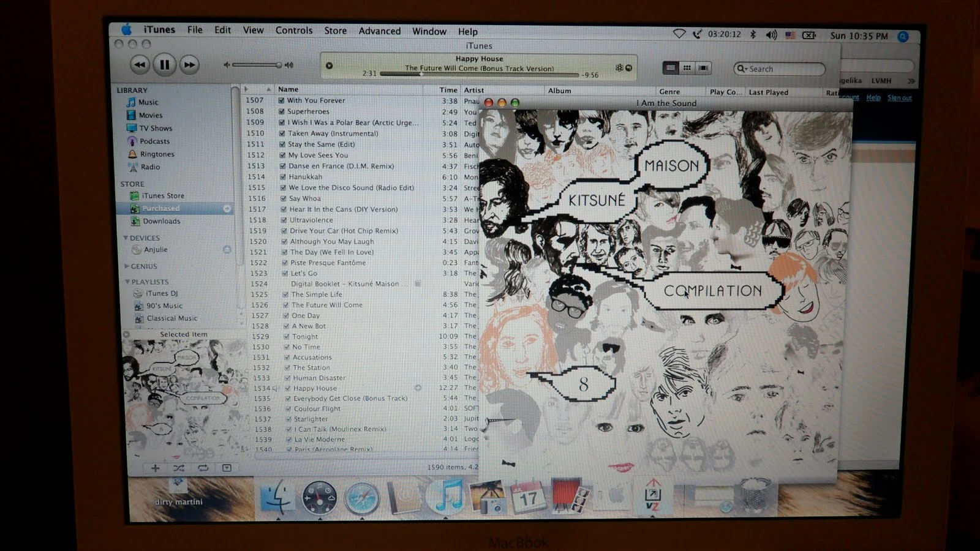
Task: Open the Edit menu
Action: click(x=222, y=30)
